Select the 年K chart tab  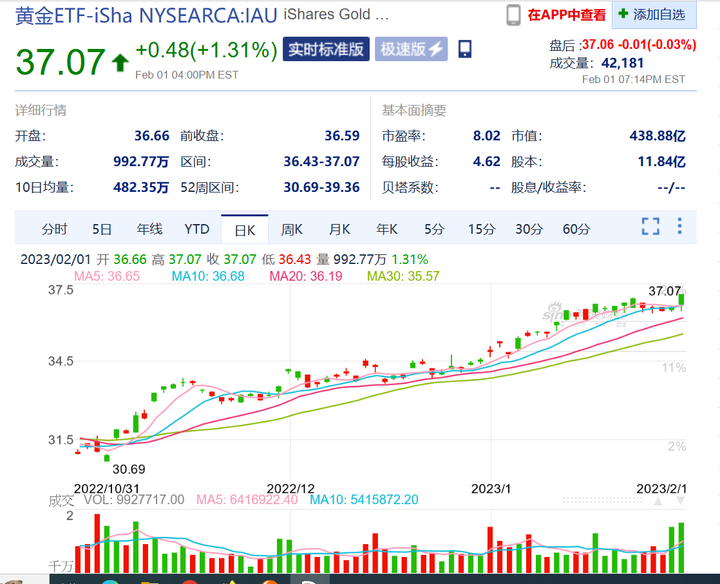(x=387, y=229)
